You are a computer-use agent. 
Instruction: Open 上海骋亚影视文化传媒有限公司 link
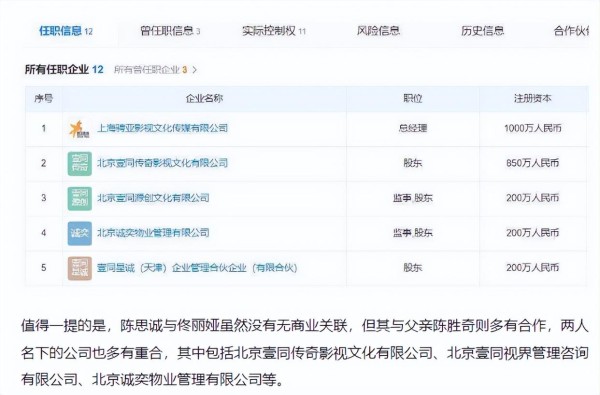coord(162,128)
